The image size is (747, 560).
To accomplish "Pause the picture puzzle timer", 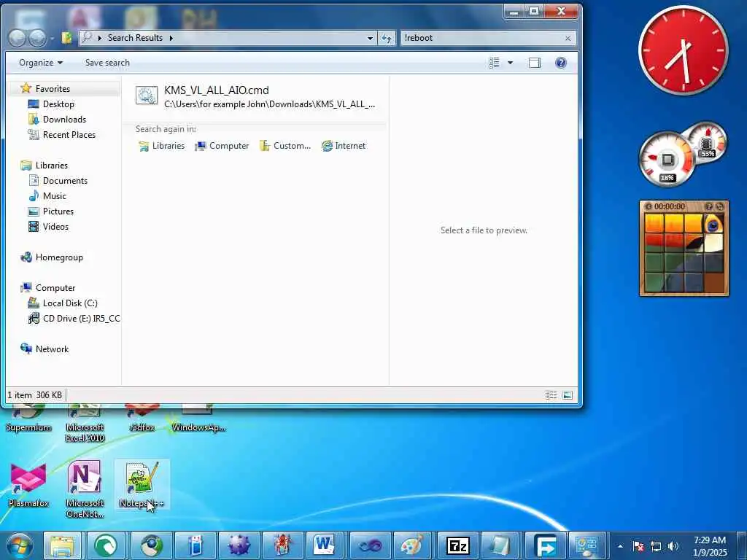I will pyautogui.click(x=649, y=206).
